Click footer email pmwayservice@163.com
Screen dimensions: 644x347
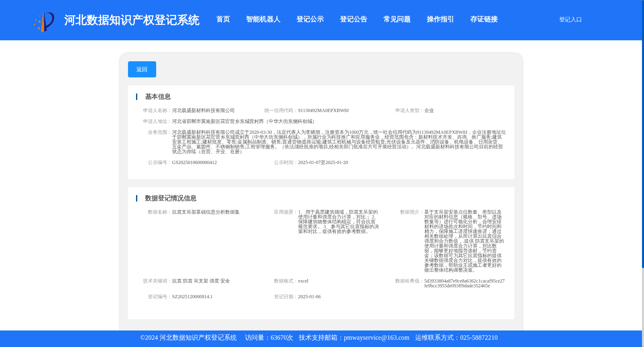click(x=376, y=338)
